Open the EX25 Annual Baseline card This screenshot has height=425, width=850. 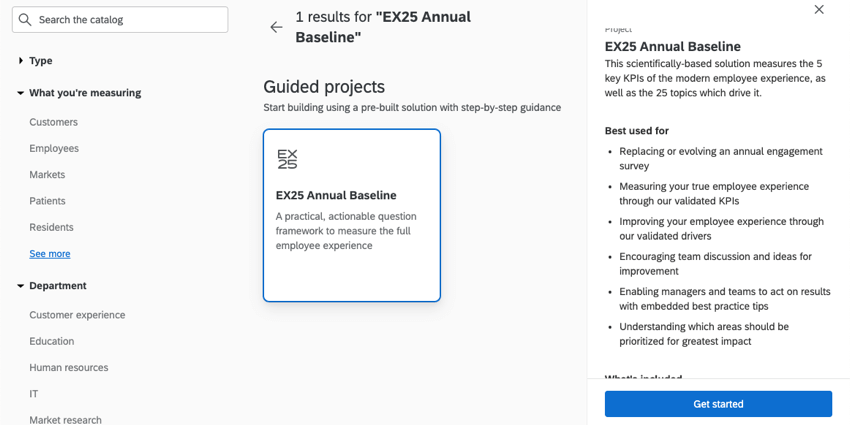point(352,215)
